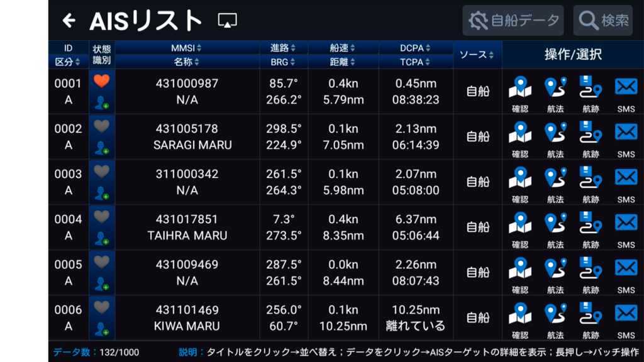
Task: Sort by ソース column header
Action: point(477,55)
